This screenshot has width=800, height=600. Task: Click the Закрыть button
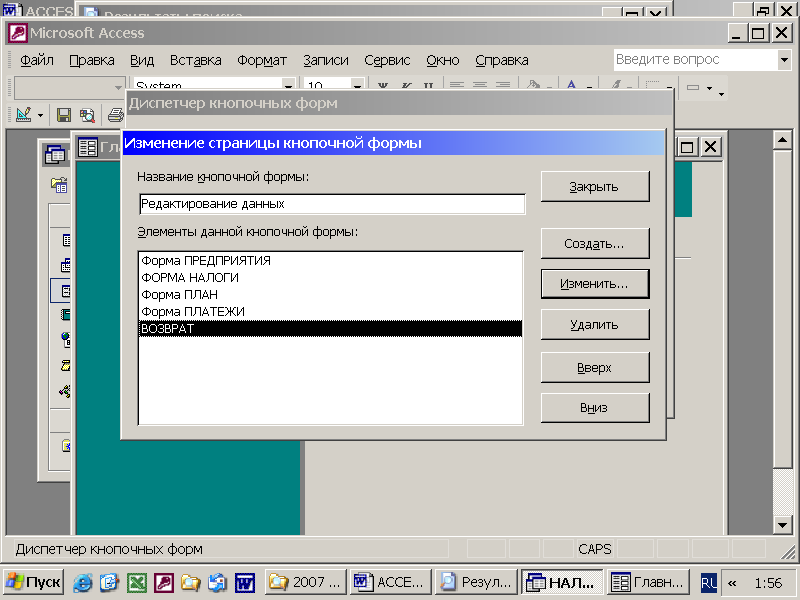pos(595,187)
